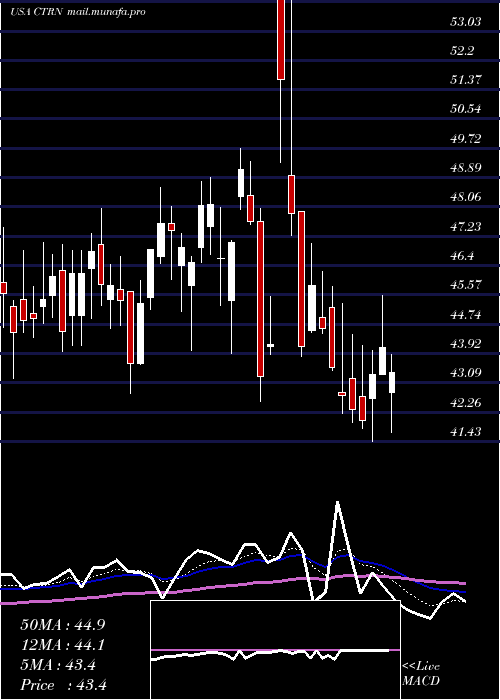The image size is (500, 700).
Task: Click the 43.92 price axis label
Action: tap(466, 344)
